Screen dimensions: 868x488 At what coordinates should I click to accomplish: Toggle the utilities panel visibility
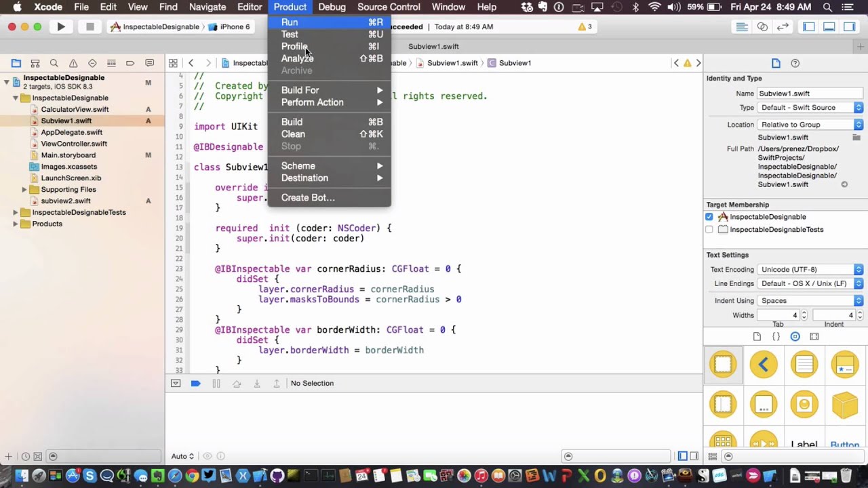850,27
